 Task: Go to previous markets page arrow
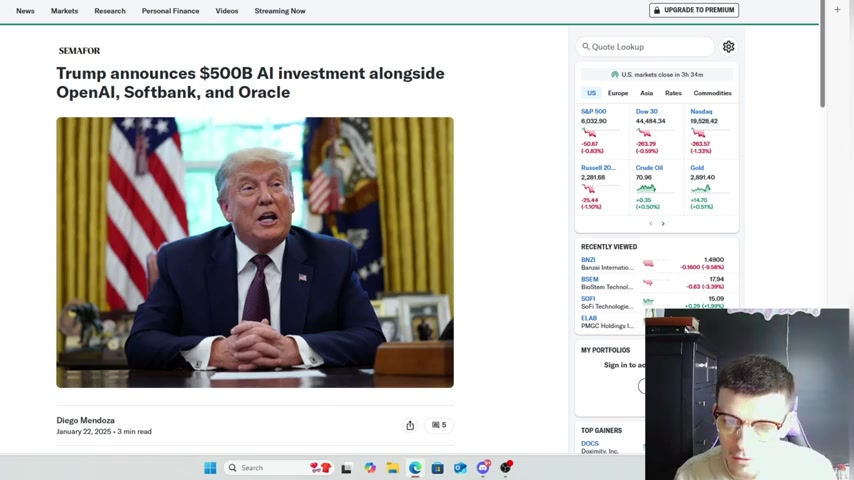650,223
